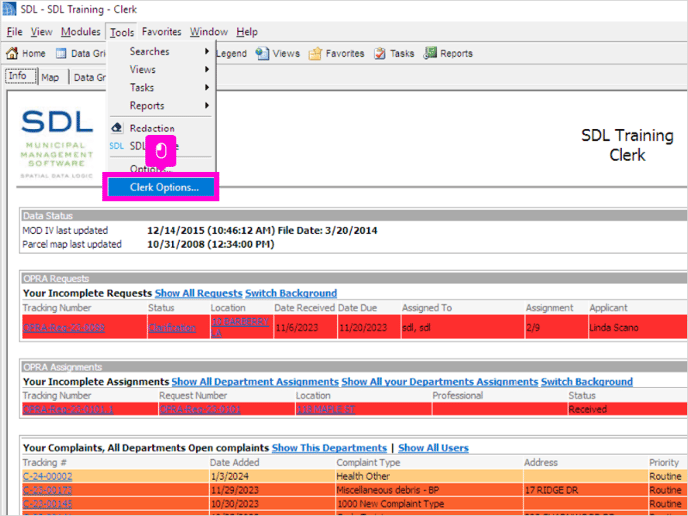This screenshot has width=688, height=516.
Task: Click Show All your Departments Assignments link
Action: pyautogui.click(x=440, y=382)
